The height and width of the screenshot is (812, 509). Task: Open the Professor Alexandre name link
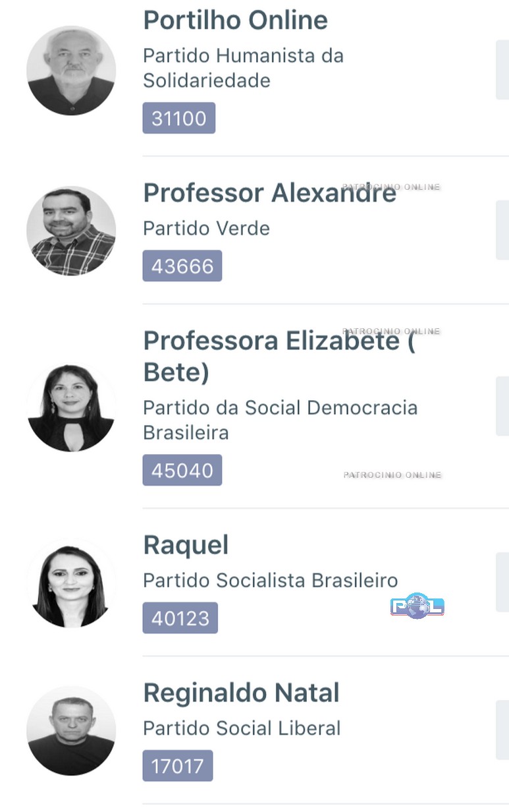269,193
